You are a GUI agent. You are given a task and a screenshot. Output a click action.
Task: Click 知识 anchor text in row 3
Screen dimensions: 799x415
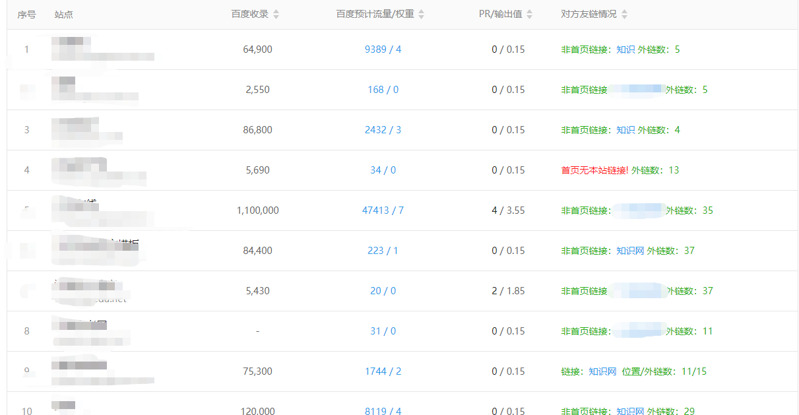625,130
